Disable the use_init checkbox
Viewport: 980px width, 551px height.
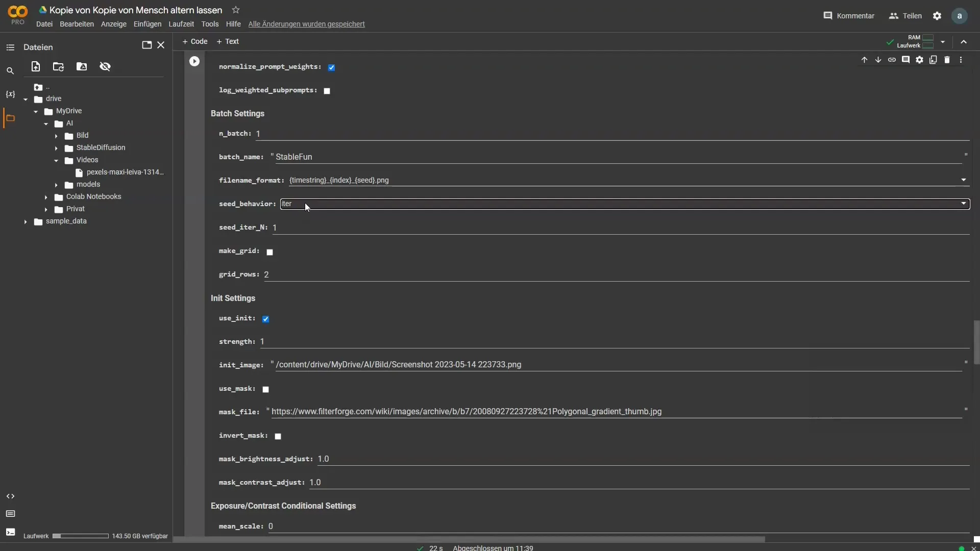265,319
